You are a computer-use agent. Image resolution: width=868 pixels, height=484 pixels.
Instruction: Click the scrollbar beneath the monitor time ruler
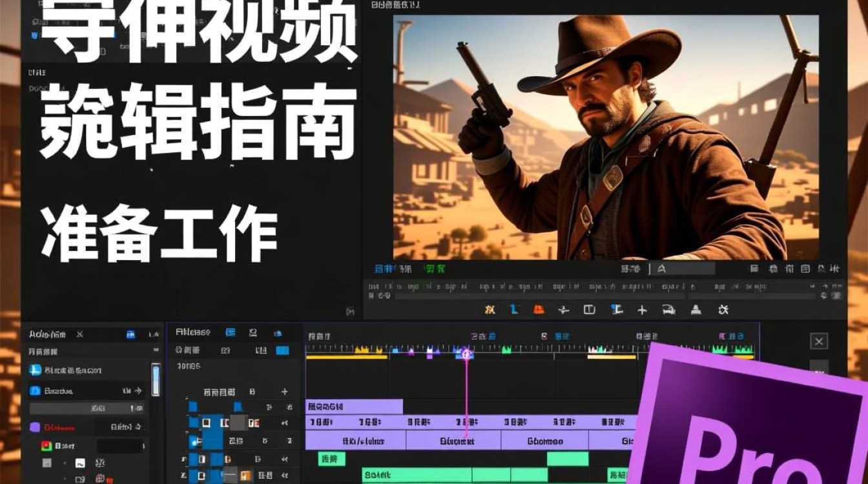click(x=606, y=296)
